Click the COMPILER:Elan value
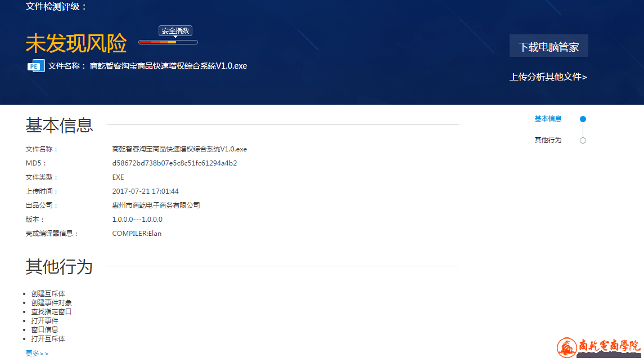 pyautogui.click(x=137, y=234)
